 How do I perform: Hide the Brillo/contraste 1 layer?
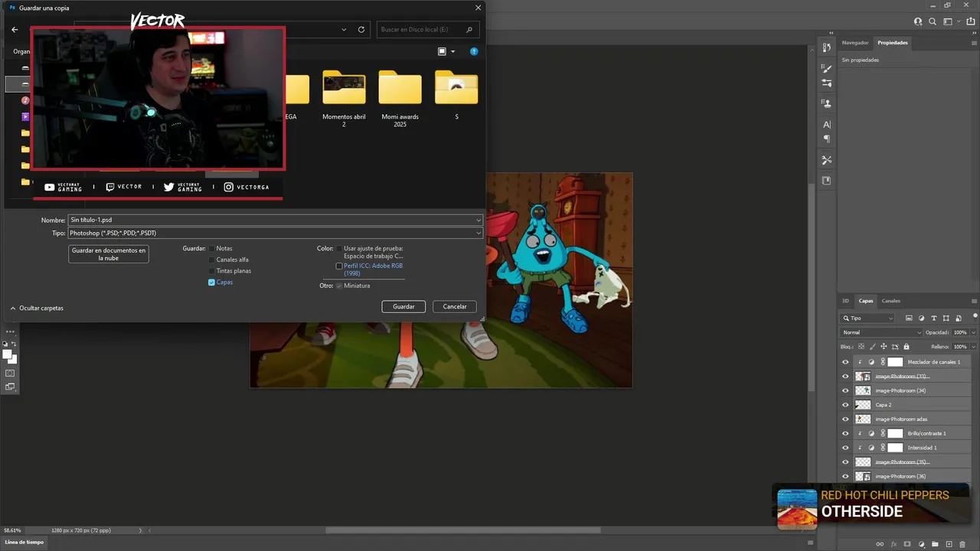pyautogui.click(x=845, y=433)
